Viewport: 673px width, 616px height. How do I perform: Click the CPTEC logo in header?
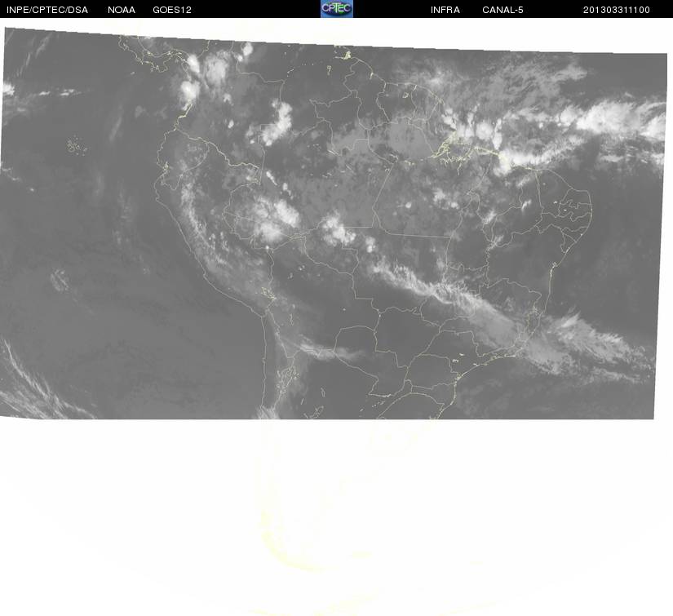[337, 9]
